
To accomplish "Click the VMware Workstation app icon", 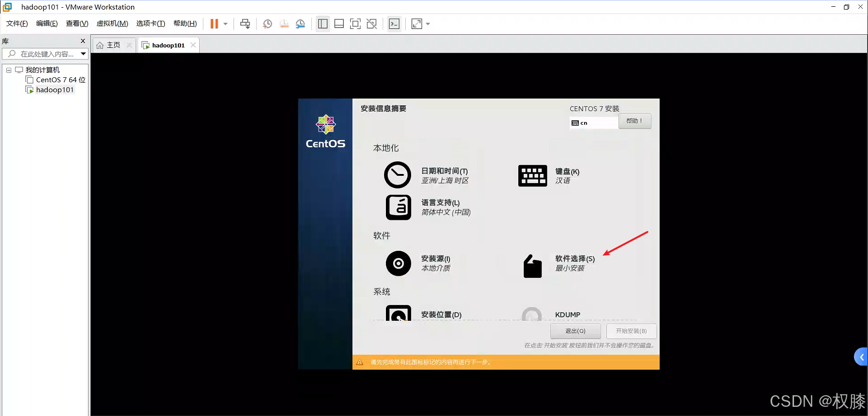I will pyautogui.click(x=7, y=7).
